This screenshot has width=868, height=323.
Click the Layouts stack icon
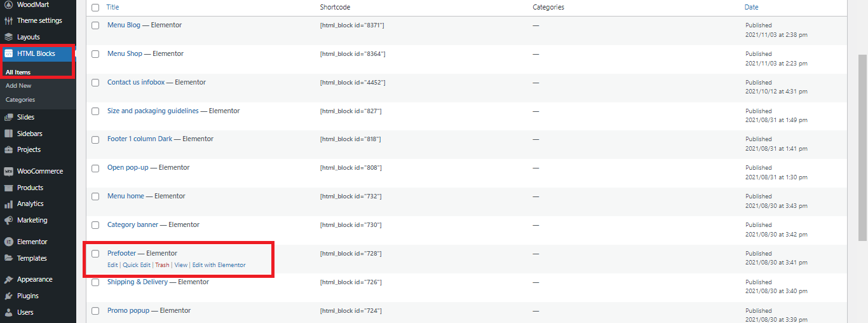(x=8, y=37)
